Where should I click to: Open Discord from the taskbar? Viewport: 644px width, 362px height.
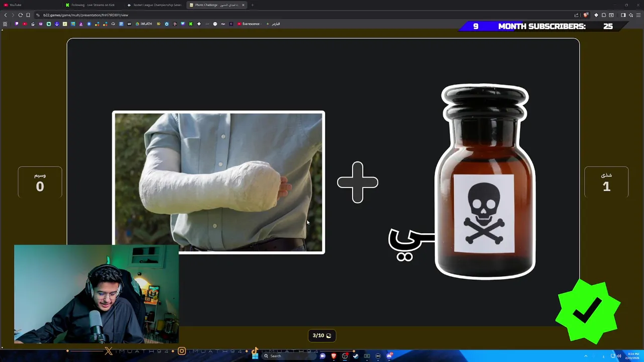(389, 356)
